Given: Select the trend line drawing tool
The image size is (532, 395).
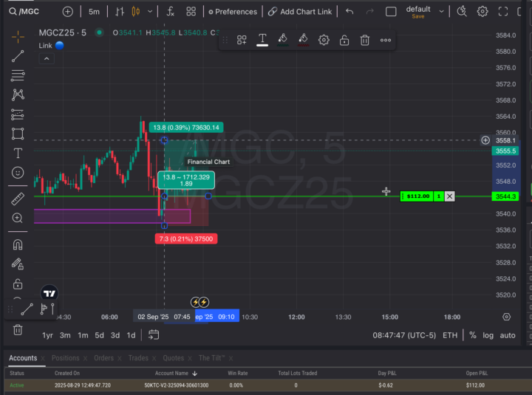Looking at the screenshot, I should click(18, 55).
